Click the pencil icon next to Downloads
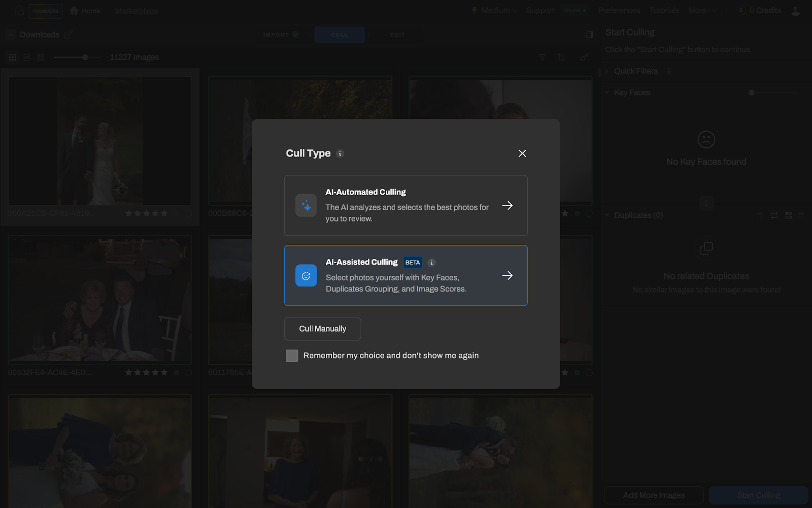812x508 pixels. point(68,35)
